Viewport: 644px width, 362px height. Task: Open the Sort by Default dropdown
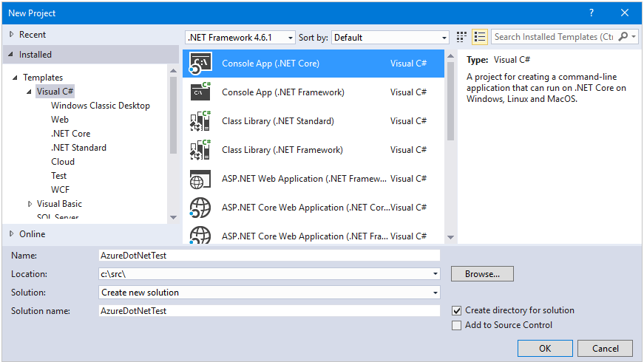point(390,38)
